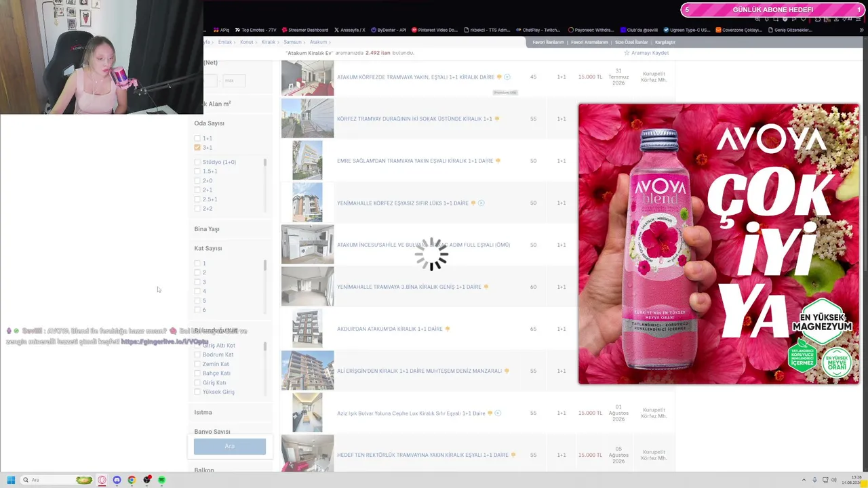The image size is (868, 488).
Task: Check the 1+1 room count checkbox
Action: point(197,138)
